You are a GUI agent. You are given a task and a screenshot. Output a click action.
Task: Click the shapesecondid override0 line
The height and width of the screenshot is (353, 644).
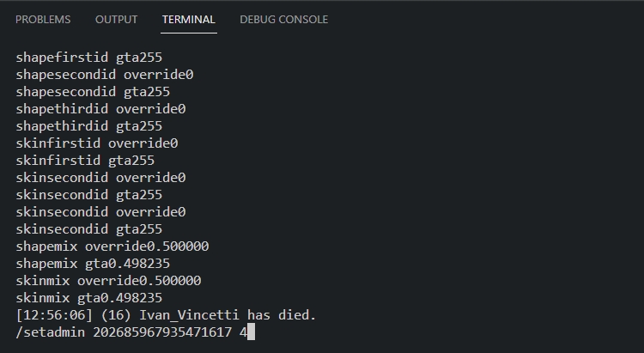[x=104, y=75]
